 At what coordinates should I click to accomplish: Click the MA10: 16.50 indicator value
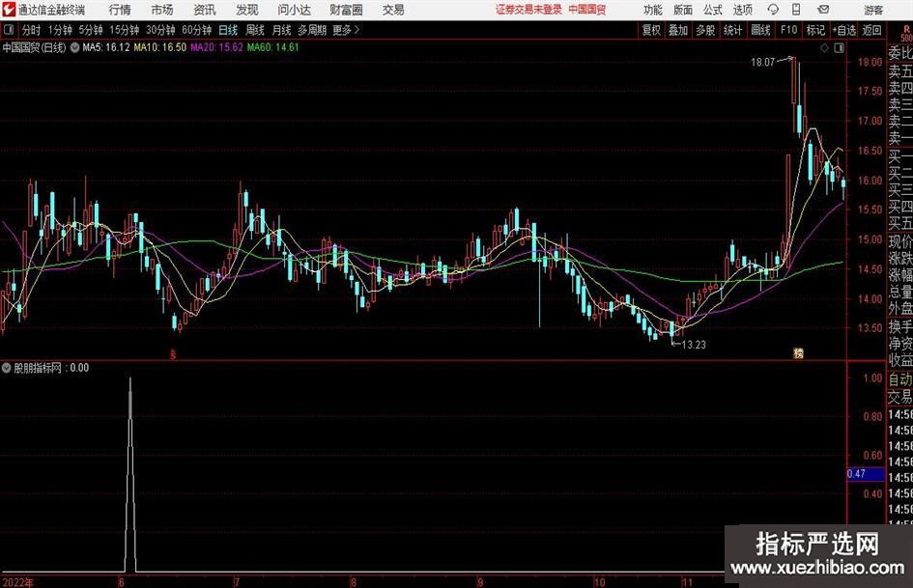tap(160, 47)
